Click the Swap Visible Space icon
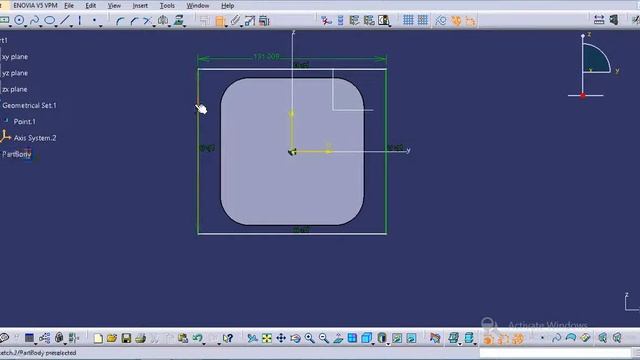This screenshot has height=360, width=640. (x=411, y=338)
